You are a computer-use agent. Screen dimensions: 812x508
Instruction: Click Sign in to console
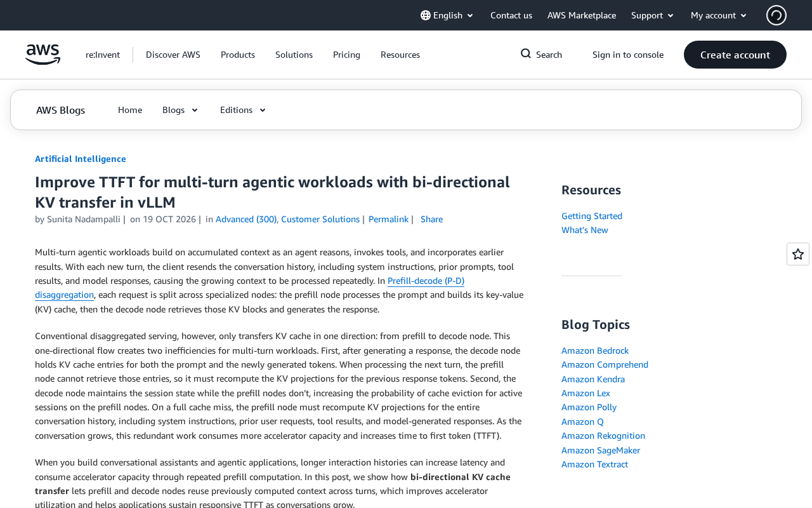click(x=628, y=55)
